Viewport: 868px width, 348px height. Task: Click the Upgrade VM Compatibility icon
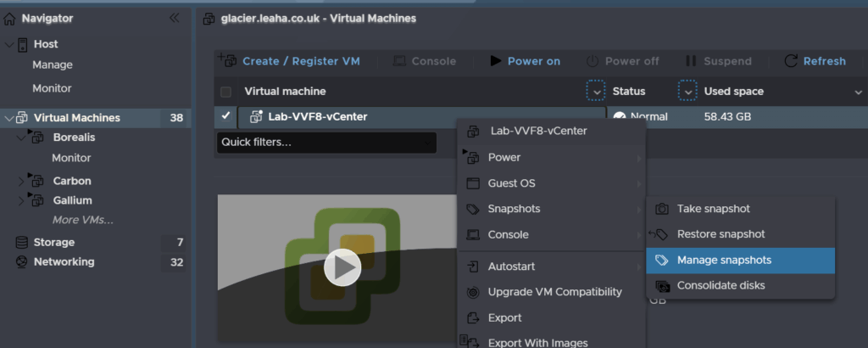(473, 292)
